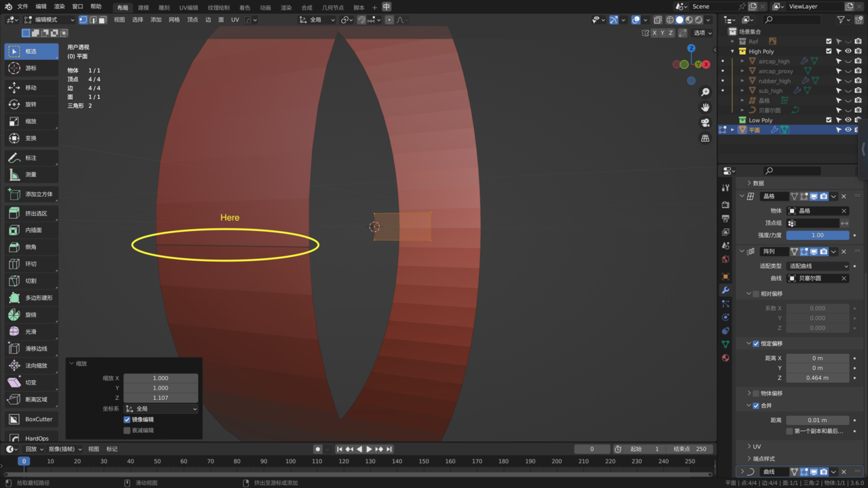The width and height of the screenshot is (868, 488).
Task: Choose the 移动 move tool
Action: coord(31,88)
